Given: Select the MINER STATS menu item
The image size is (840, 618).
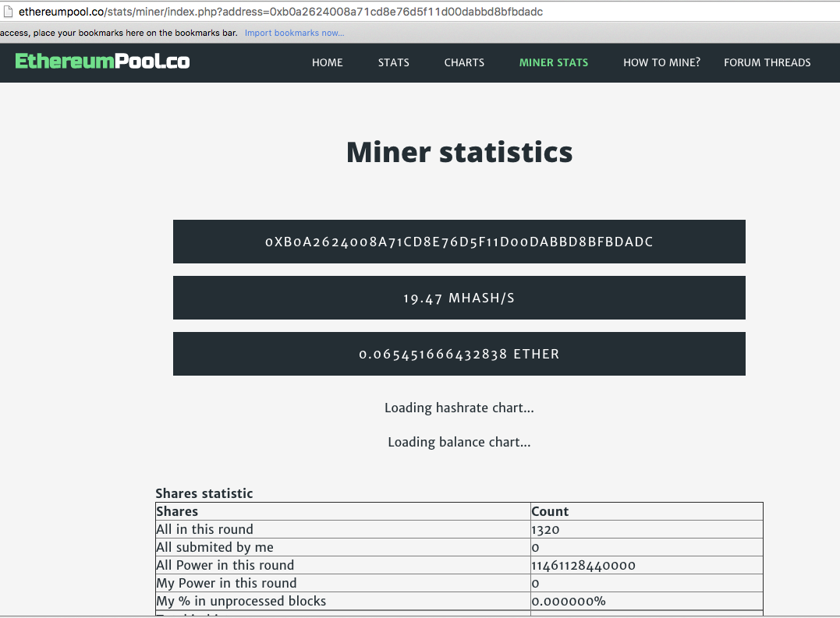Looking at the screenshot, I should click(554, 62).
